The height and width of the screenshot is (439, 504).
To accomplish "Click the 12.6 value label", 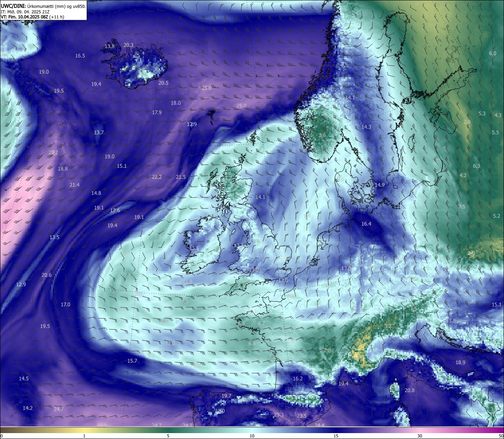I will pyautogui.click(x=115, y=211).
